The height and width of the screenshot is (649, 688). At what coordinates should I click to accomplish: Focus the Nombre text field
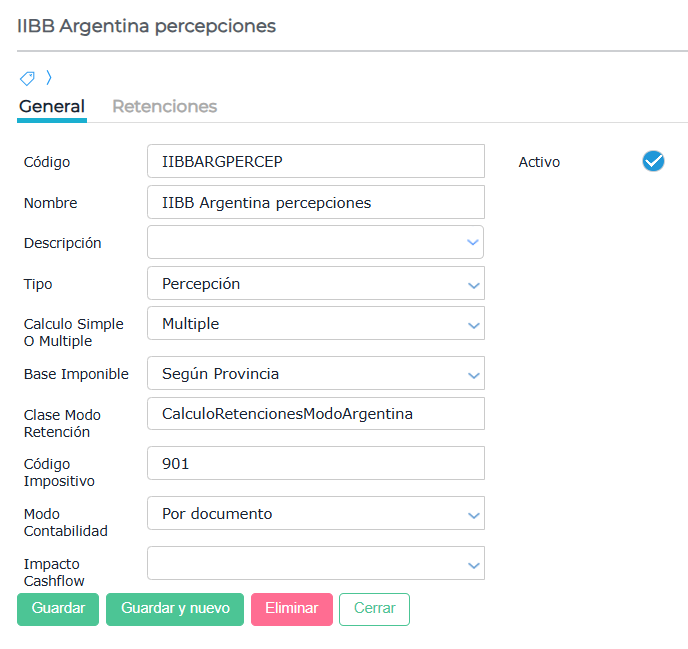click(x=315, y=202)
